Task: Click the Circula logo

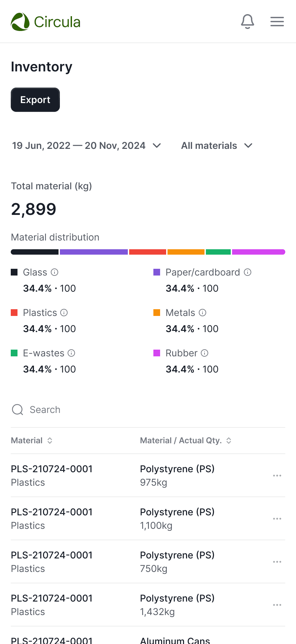Action: [x=46, y=22]
